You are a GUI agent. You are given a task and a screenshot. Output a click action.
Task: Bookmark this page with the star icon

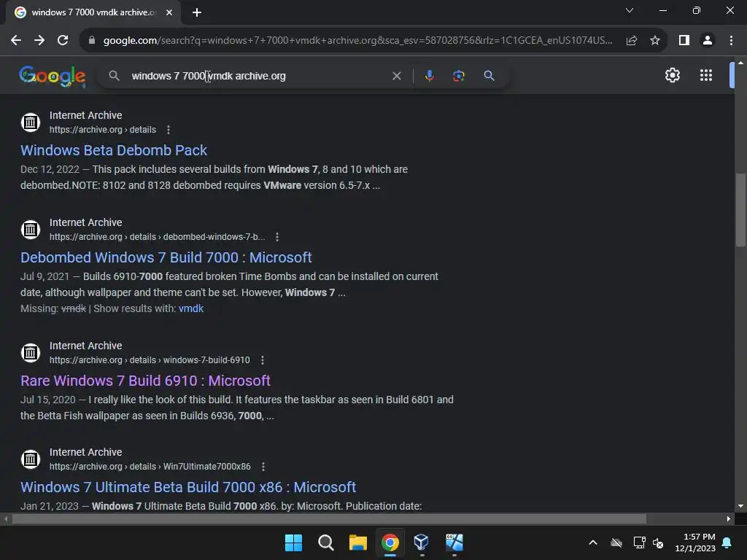pyautogui.click(x=655, y=41)
